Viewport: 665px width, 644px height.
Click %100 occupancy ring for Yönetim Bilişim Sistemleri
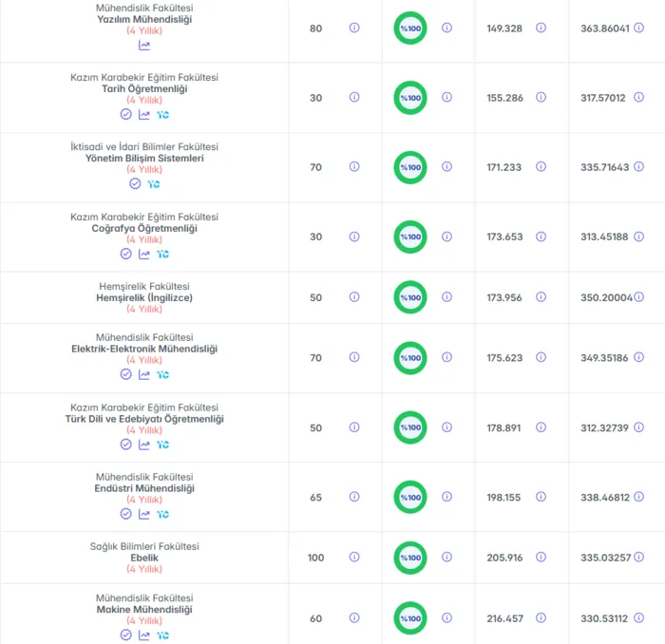pos(410,167)
